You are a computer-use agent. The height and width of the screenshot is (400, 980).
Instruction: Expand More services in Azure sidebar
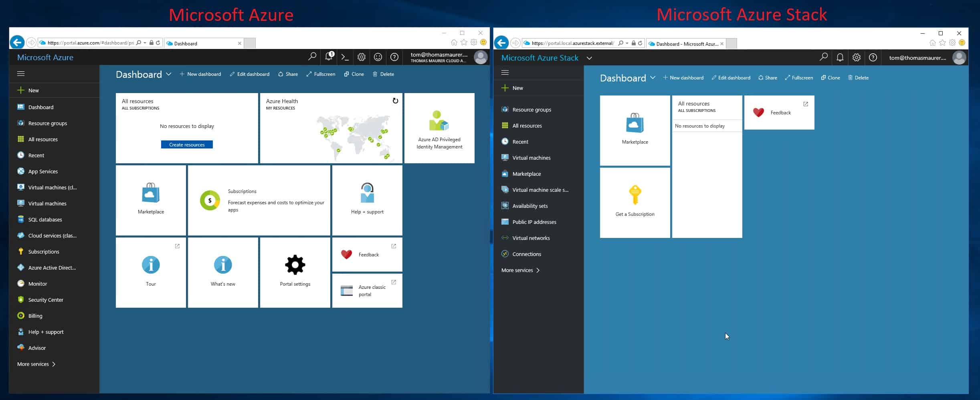point(37,364)
